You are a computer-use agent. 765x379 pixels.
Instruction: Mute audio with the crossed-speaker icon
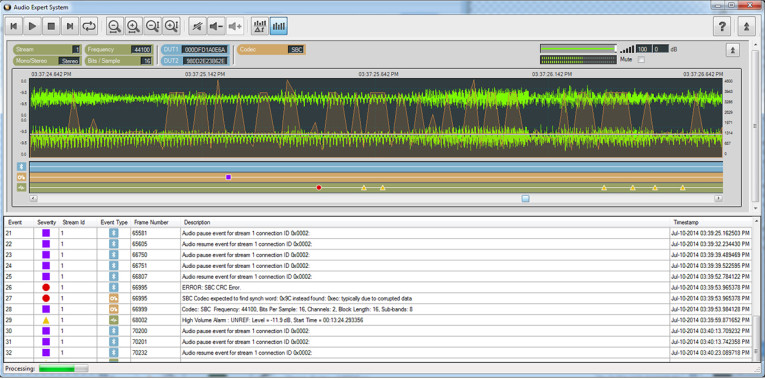[x=197, y=26]
